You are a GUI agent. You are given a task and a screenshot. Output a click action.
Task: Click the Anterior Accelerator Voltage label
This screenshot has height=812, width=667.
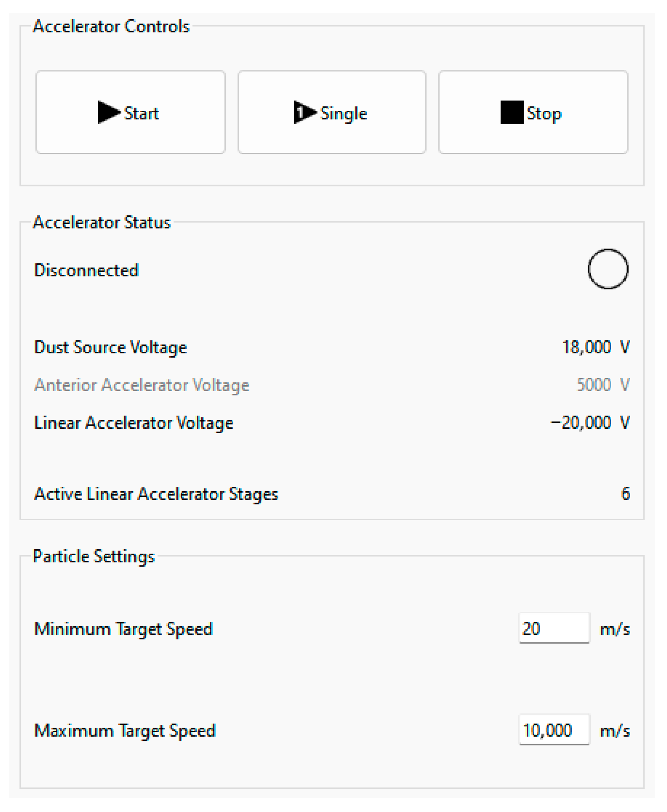click(x=142, y=385)
